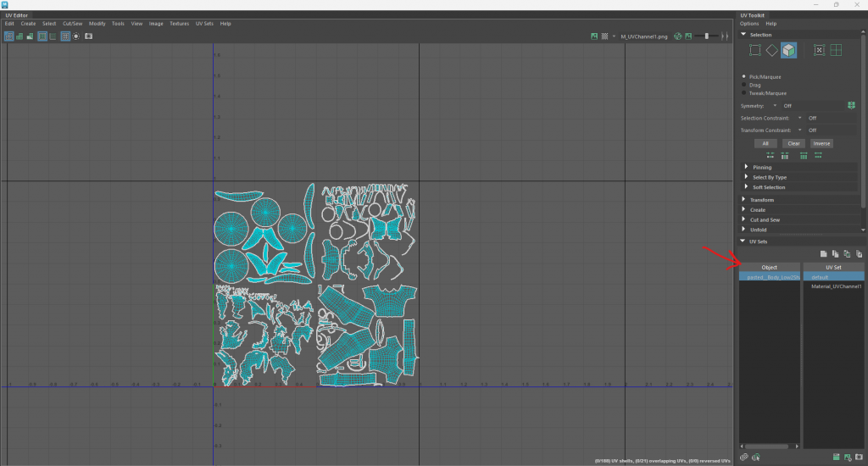
Task: Open UV Toolkit Options menu
Action: pyautogui.click(x=749, y=24)
